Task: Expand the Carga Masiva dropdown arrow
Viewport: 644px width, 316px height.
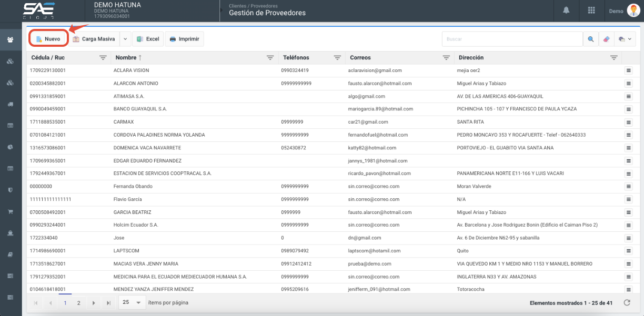Action: point(125,39)
